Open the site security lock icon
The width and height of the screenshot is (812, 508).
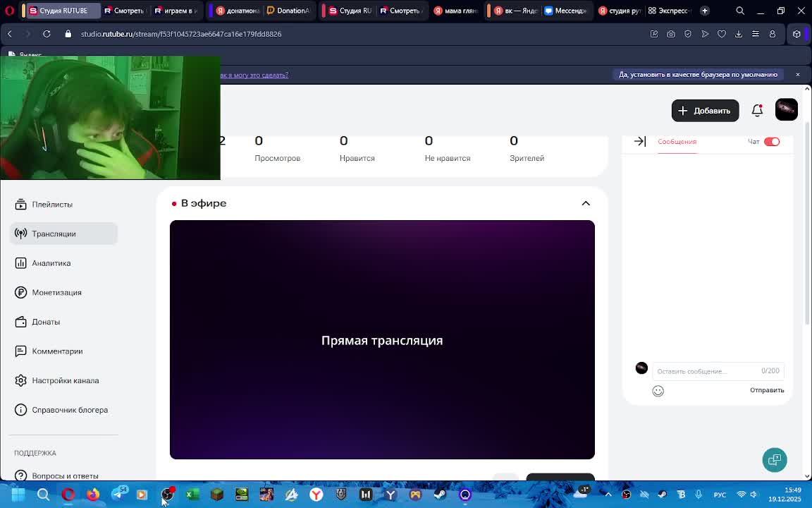[x=68, y=34]
